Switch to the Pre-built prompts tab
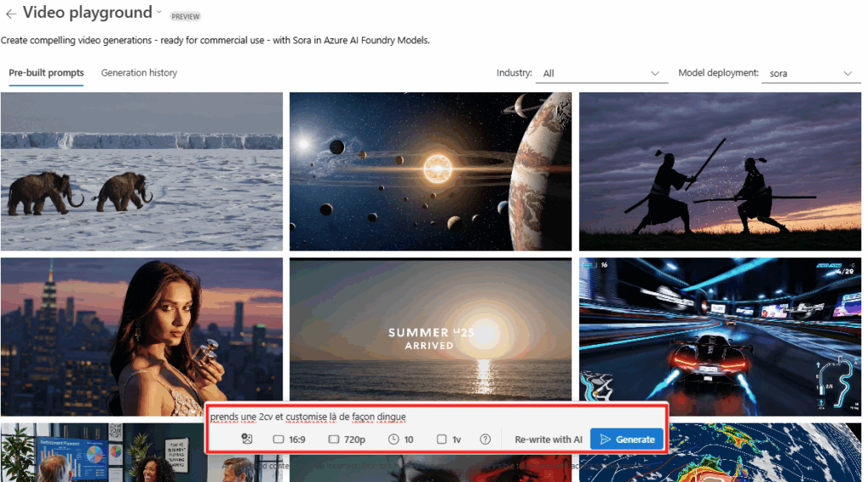The width and height of the screenshot is (868, 482). tap(47, 73)
